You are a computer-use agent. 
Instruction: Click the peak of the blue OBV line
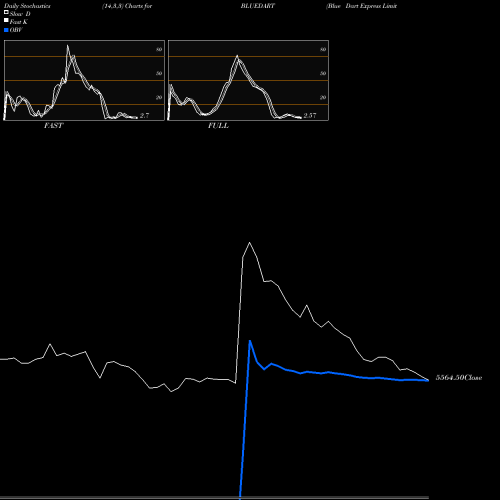(250, 341)
